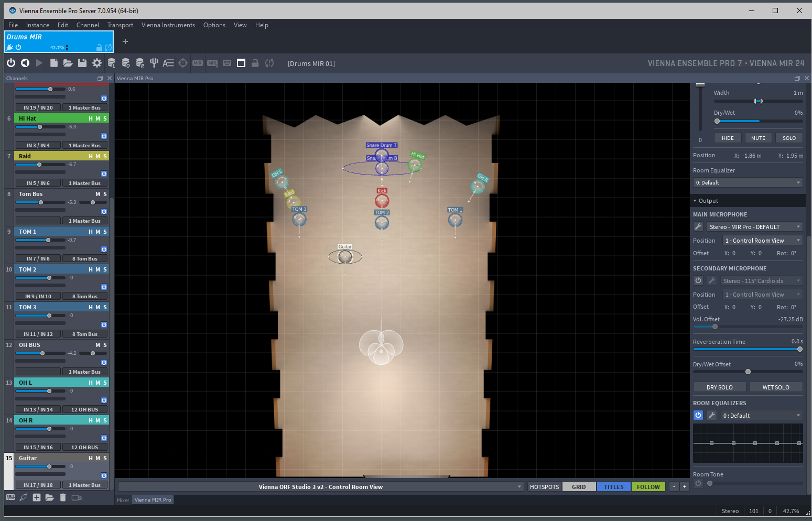Image resolution: width=812 pixels, height=521 pixels.
Task: Toggle the GRID button
Action: [x=579, y=486]
